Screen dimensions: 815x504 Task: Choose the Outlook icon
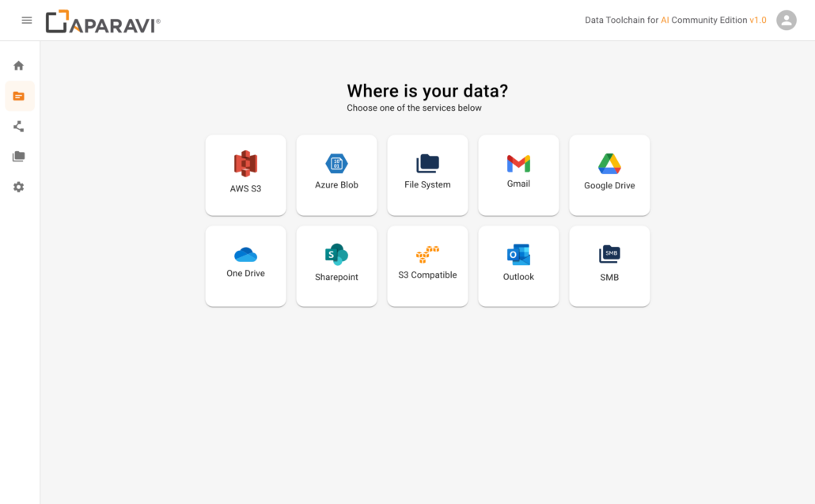[x=518, y=255]
